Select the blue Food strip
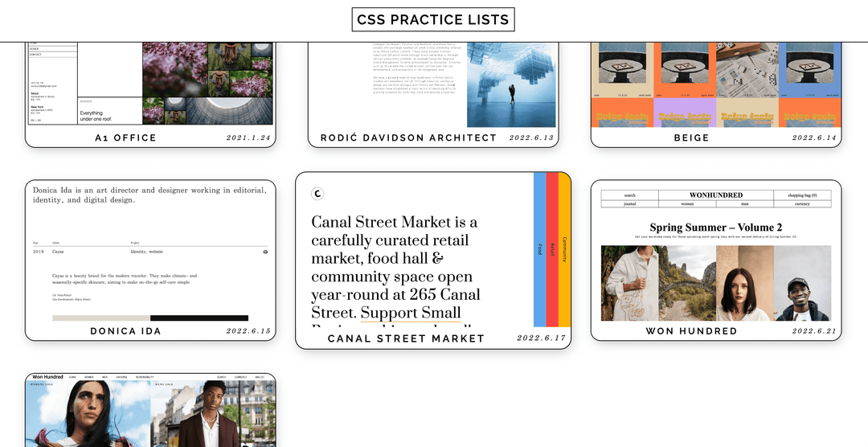This screenshot has height=447, width=868. point(540,249)
